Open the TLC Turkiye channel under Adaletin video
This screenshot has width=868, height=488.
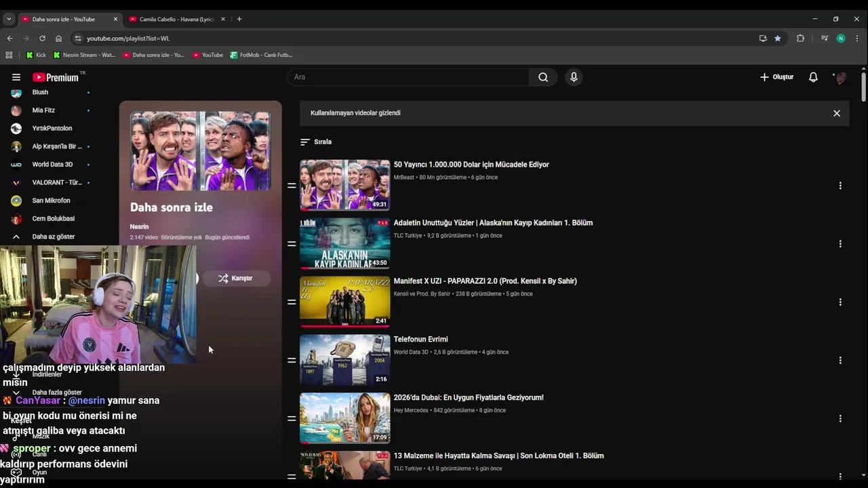point(408,236)
